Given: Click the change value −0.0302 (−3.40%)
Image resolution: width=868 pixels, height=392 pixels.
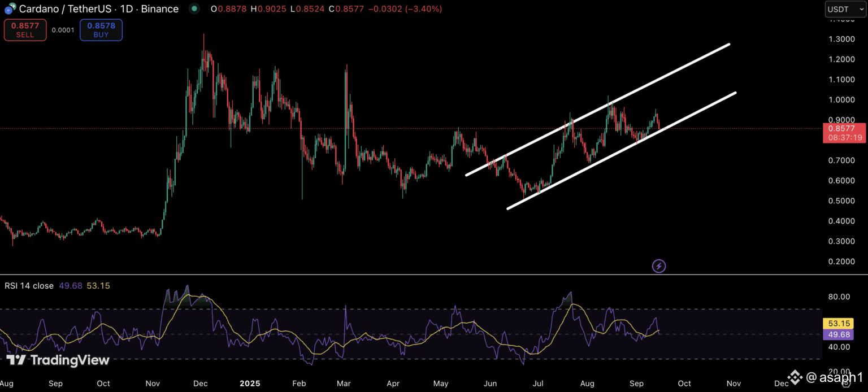Looking at the screenshot, I should click(406, 9).
